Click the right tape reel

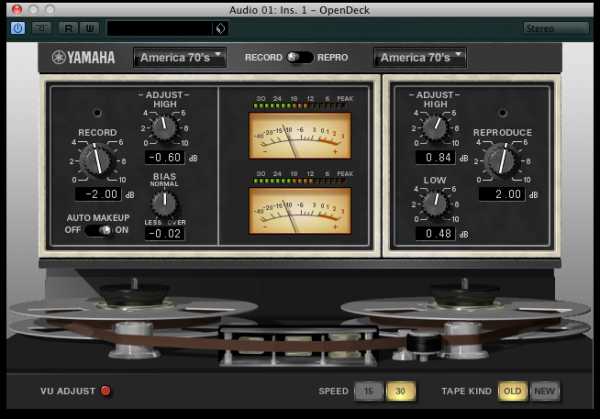(465, 308)
